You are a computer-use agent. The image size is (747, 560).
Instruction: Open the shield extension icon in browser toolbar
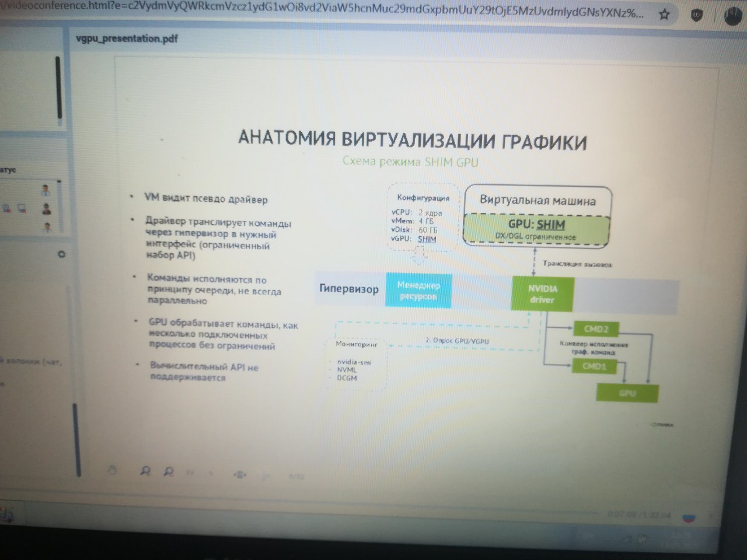[696, 16]
